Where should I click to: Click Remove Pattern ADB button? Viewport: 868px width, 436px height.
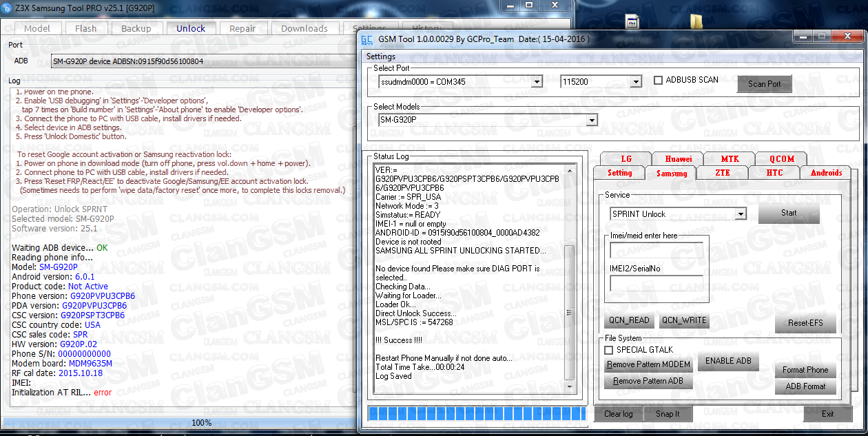click(x=648, y=381)
